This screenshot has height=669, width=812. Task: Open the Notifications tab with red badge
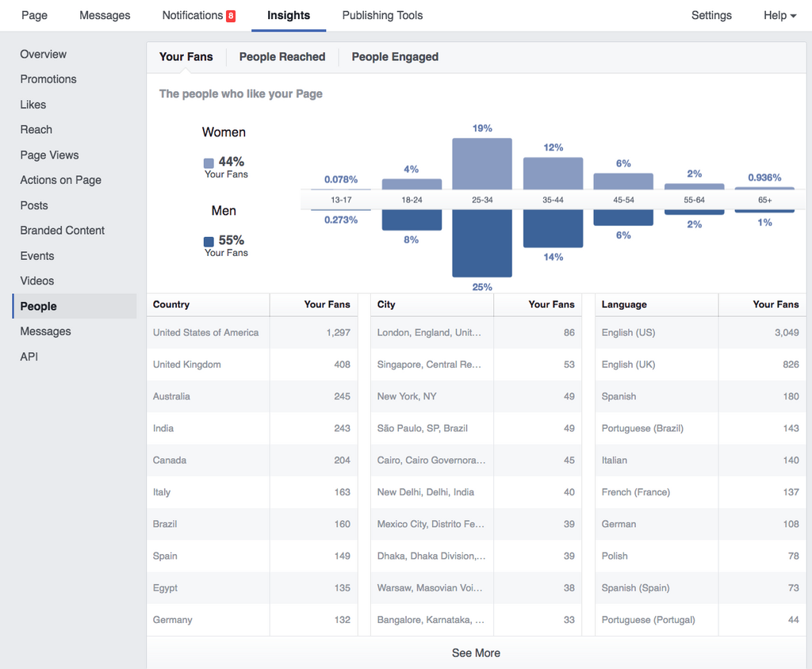(198, 15)
